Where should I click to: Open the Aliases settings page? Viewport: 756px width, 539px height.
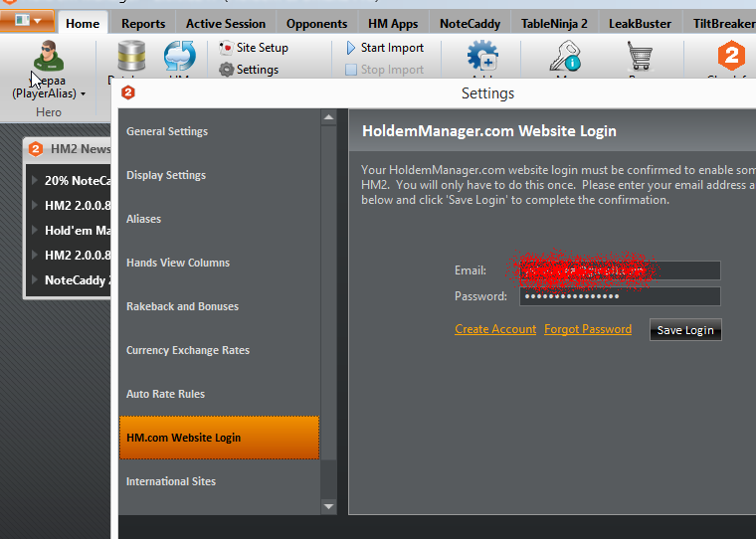click(x=219, y=219)
